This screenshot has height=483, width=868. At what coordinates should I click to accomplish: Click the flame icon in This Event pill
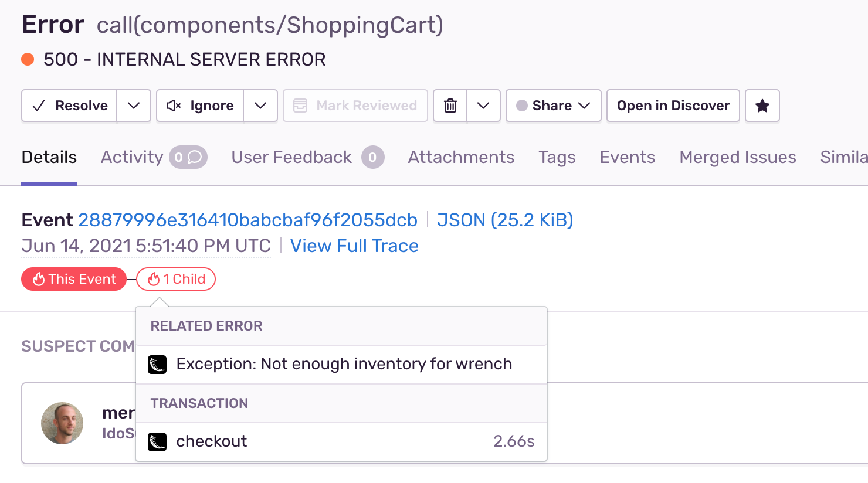(39, 280)
